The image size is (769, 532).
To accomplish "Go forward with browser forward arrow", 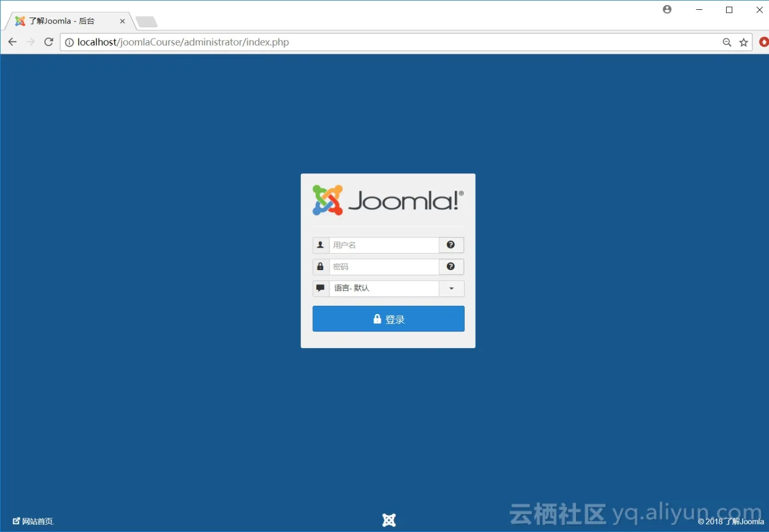I will (x=30, y=42).
